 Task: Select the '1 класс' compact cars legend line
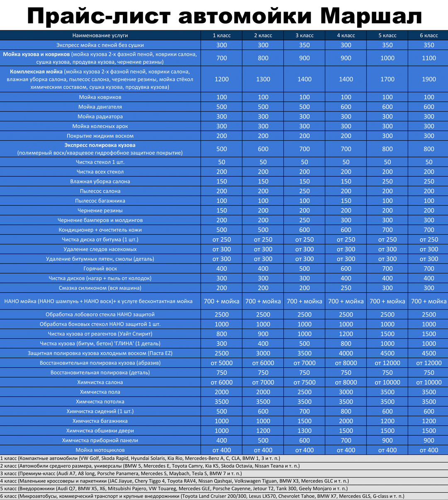pyautogui.click(x=140, y=458)
